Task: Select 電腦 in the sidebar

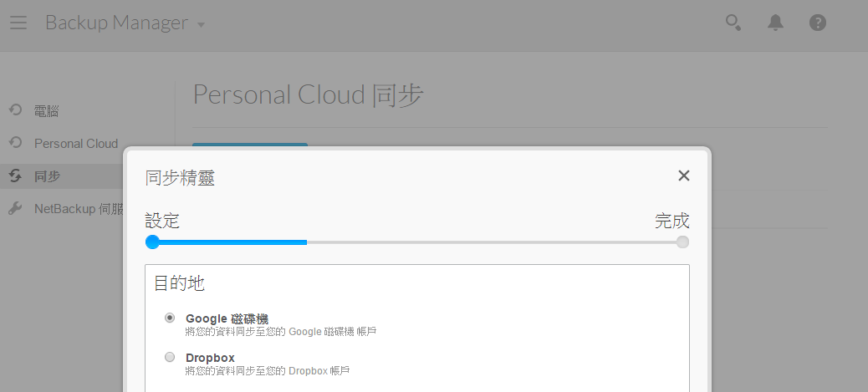Action: 47,111
